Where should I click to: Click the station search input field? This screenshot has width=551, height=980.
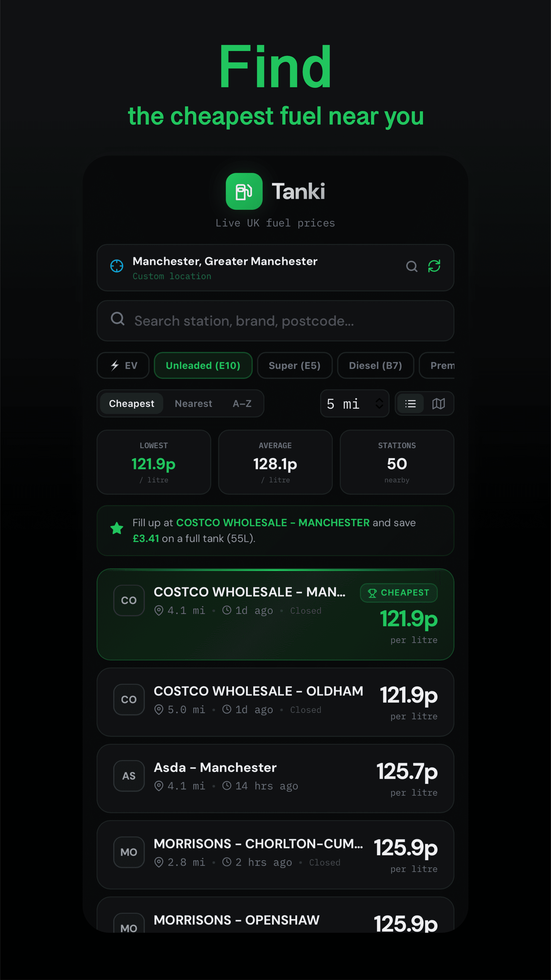click(x=275, y=321)
